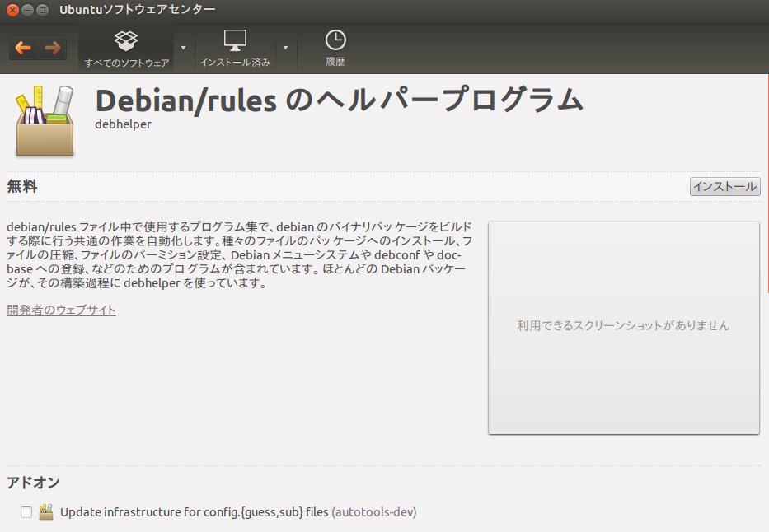The height and width of the screenshot is (532, 769).
Task: Click the Debian/rules のヘルパープログラム title
Action: pyautogui.click(x=340, y=100)
